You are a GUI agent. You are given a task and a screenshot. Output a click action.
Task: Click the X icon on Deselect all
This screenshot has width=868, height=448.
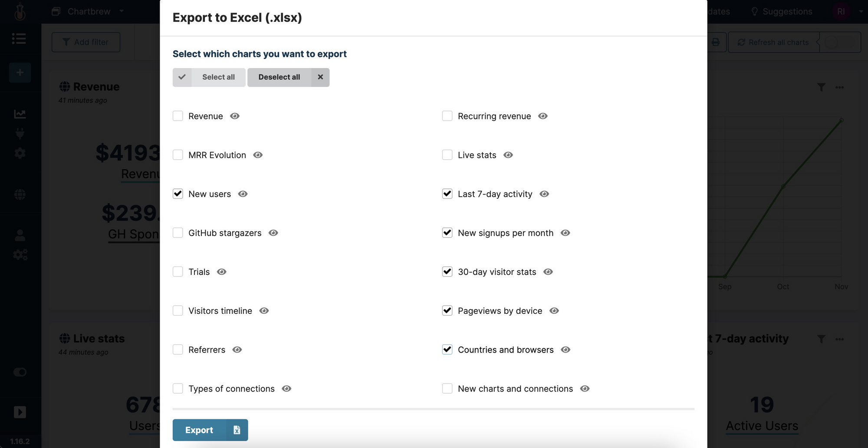[x=320, y=77]
